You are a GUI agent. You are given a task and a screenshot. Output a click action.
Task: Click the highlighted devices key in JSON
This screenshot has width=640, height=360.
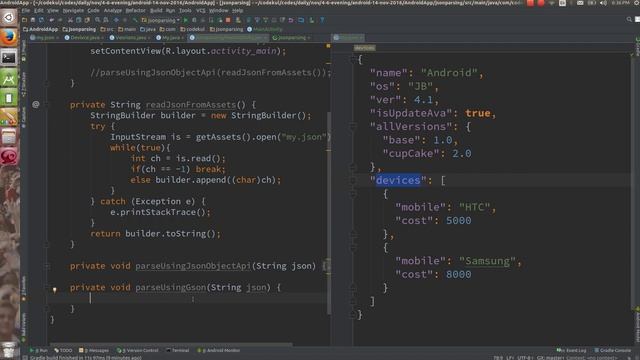coord(398,180)
